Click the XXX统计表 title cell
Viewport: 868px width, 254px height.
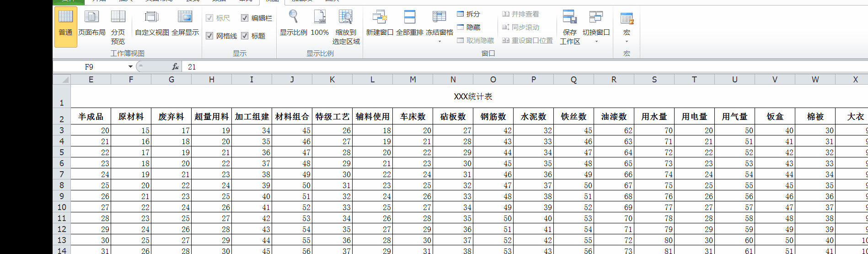coord(473,97)
